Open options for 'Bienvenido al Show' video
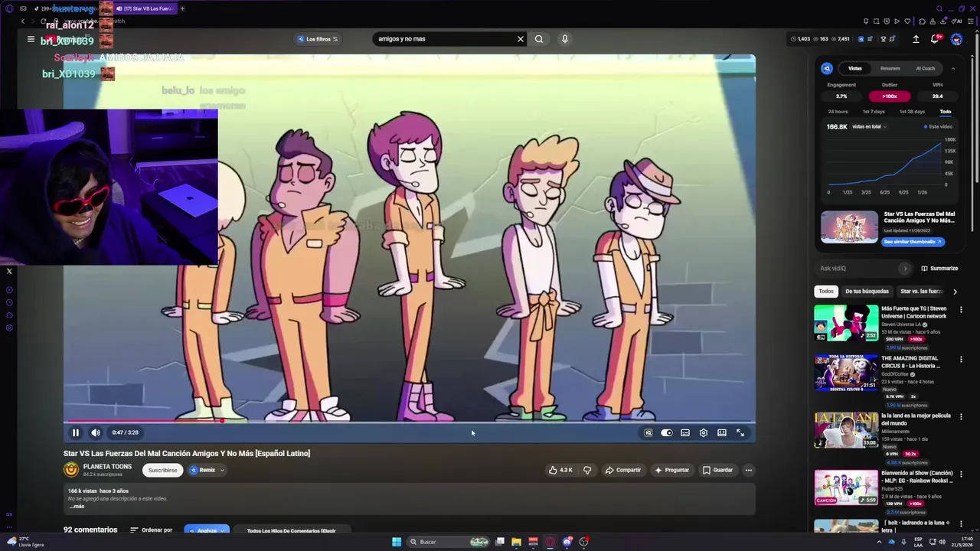Image resolution: width=980 pixels, height=551 pixels. 961,474
